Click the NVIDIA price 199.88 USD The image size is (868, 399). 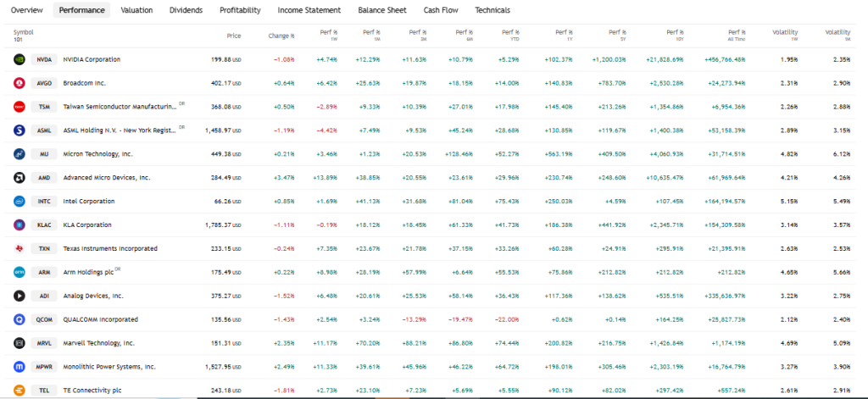226,59
